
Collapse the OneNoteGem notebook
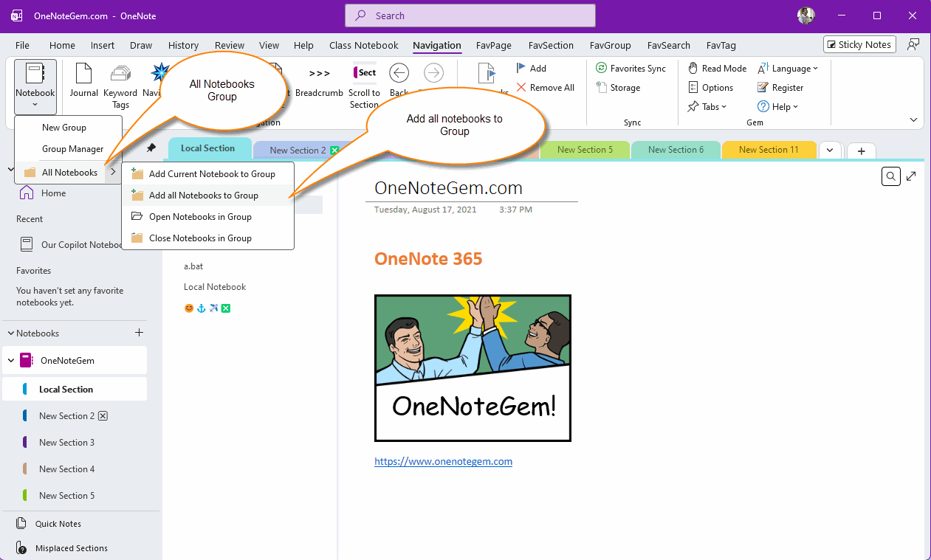tap(11, 361)
